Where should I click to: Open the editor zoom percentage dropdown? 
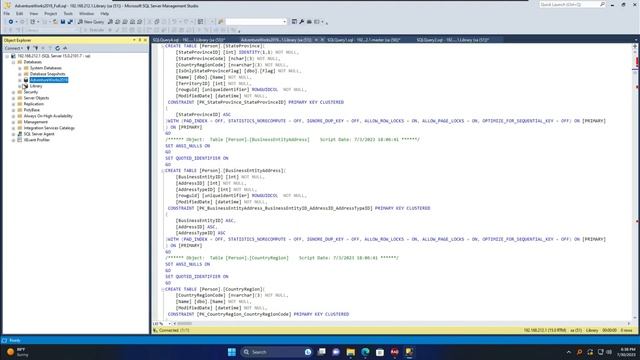click(x=169, y=324)
